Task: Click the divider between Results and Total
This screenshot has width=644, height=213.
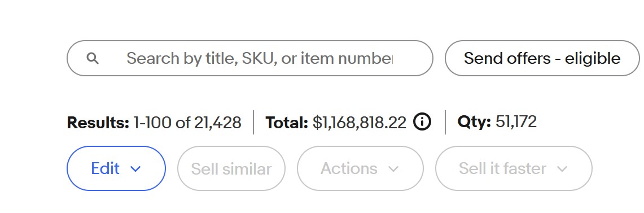Action: (253, 122)
